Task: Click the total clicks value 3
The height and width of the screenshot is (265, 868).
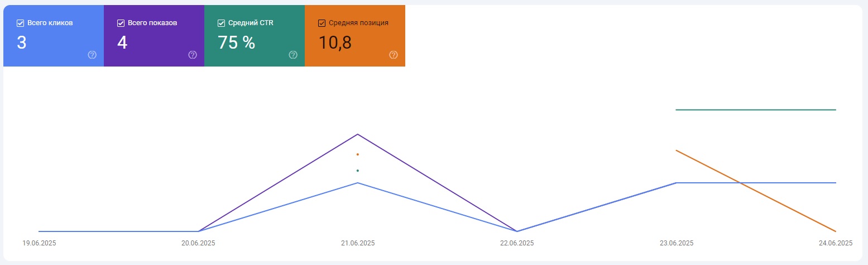Action: coord(21,42)
